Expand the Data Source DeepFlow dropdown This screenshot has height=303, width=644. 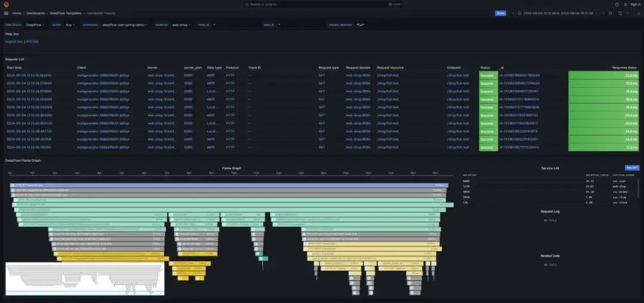[35, 24]
